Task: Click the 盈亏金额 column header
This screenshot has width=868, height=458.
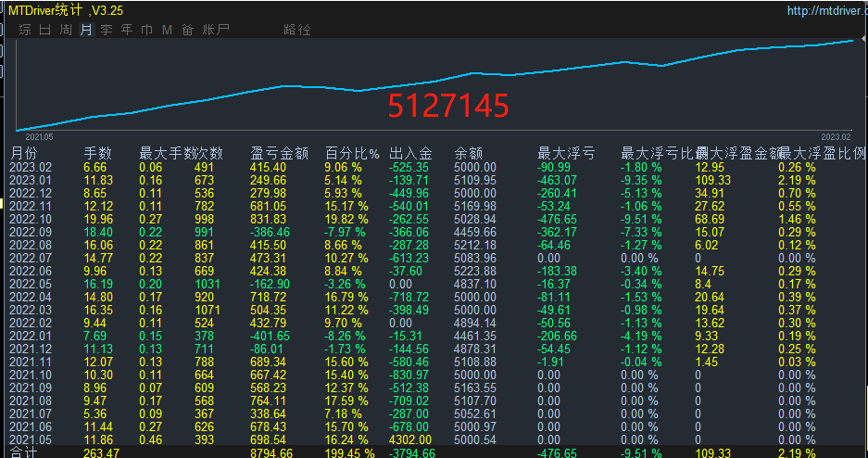Action: click(x=280, y=153)
